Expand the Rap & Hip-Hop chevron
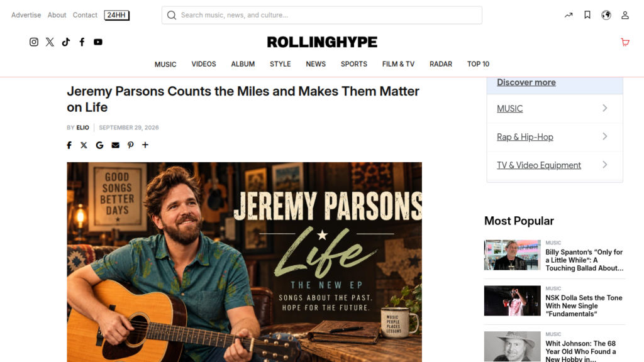The height and width of the screenshot is (362, 644). coord(605,136)
